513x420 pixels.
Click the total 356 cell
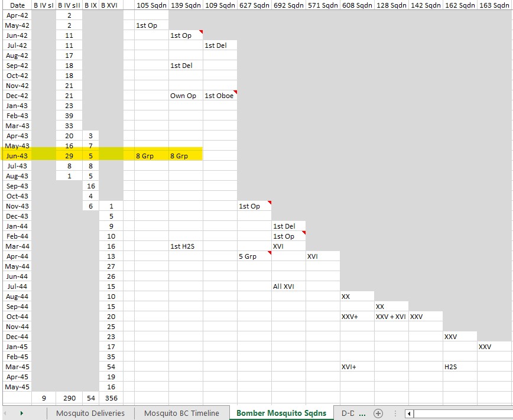pyautogui.click(x=111, y=398)
